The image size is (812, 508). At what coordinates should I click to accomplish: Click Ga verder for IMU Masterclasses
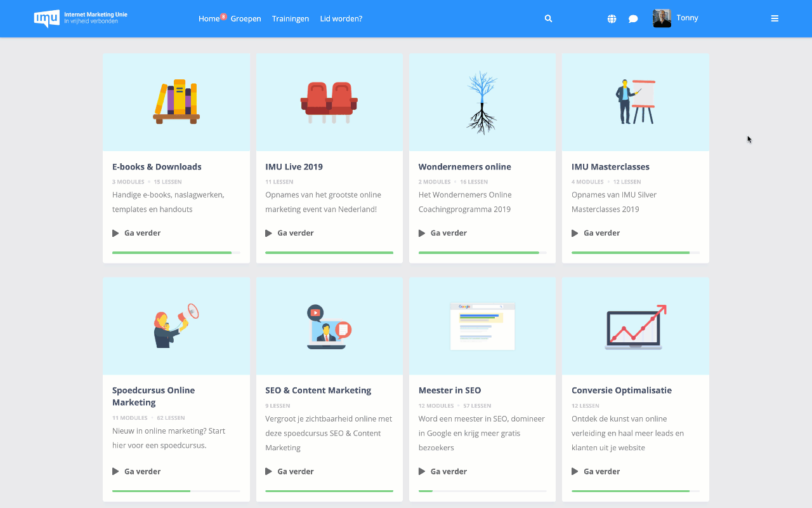click(601, 233)
